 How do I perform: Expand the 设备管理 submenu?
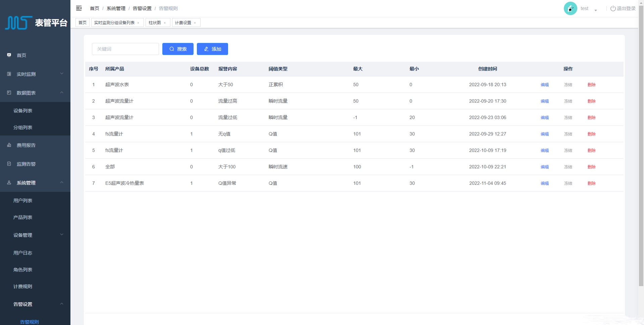[x=62, y=235]
